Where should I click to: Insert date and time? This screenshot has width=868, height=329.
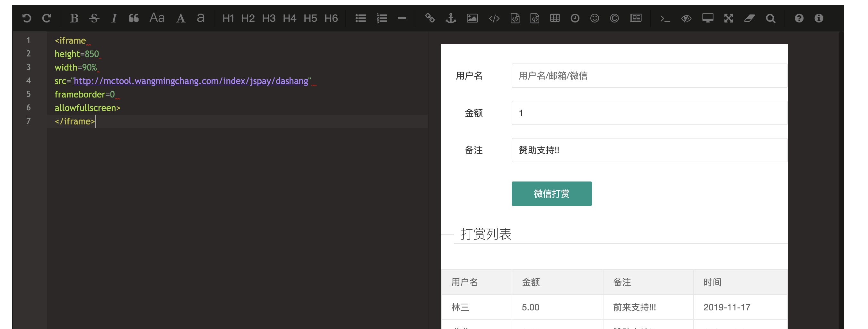point(575,18)
